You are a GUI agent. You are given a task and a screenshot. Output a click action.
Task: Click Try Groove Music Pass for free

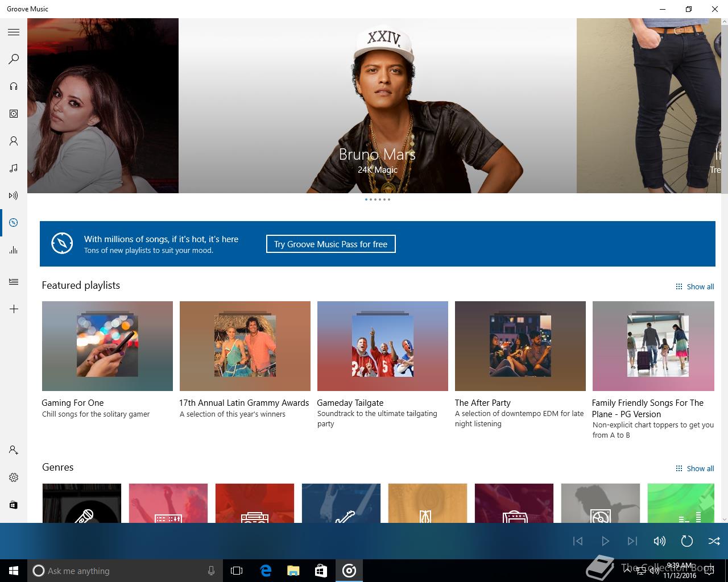pos(330,244)
